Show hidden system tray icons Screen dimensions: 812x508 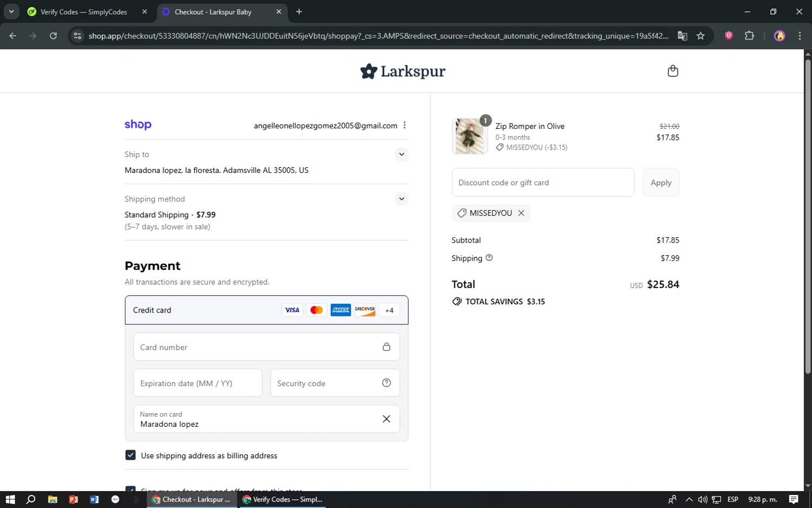tap(689, 499)
